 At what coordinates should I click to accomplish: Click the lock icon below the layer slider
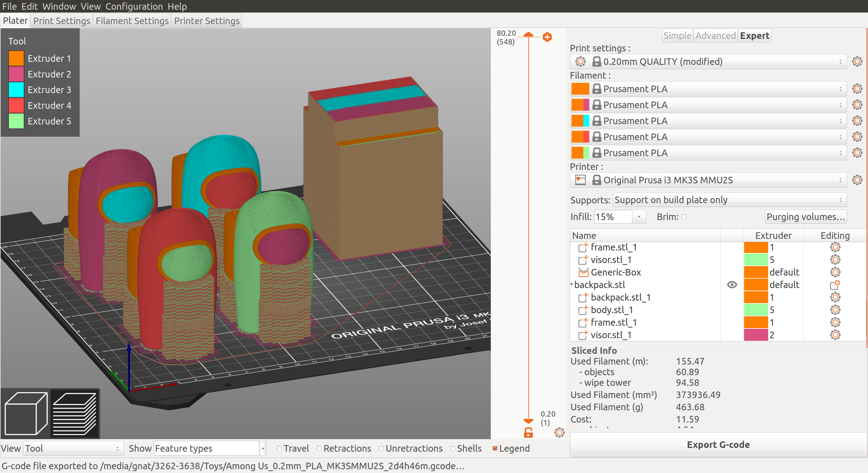528,433
